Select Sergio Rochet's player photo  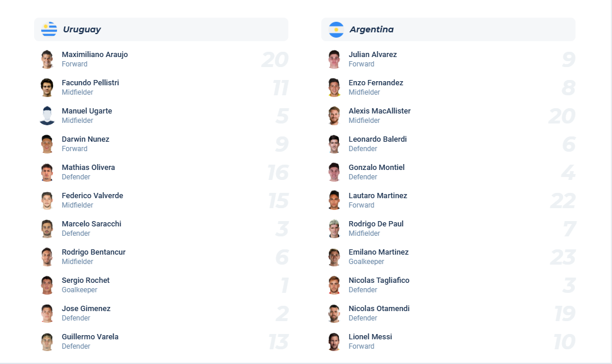(x=47, y=285)
